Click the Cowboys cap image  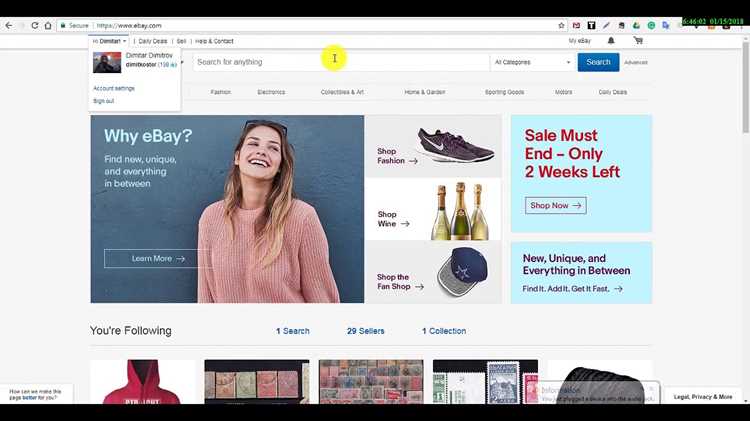click(x=462, y=271)
